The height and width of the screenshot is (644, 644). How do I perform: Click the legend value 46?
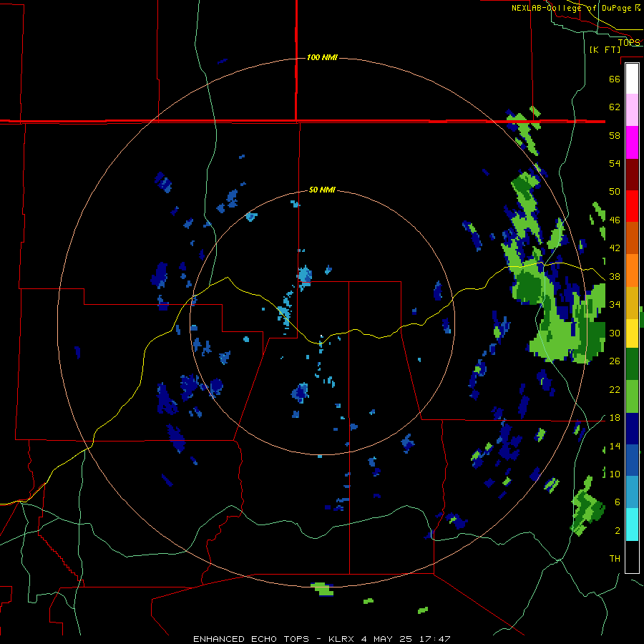615,220
